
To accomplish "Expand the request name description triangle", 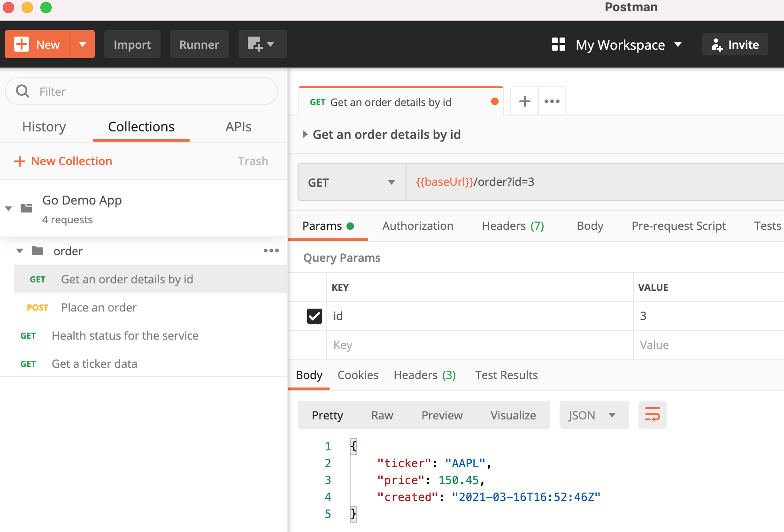I will [305, 135].
